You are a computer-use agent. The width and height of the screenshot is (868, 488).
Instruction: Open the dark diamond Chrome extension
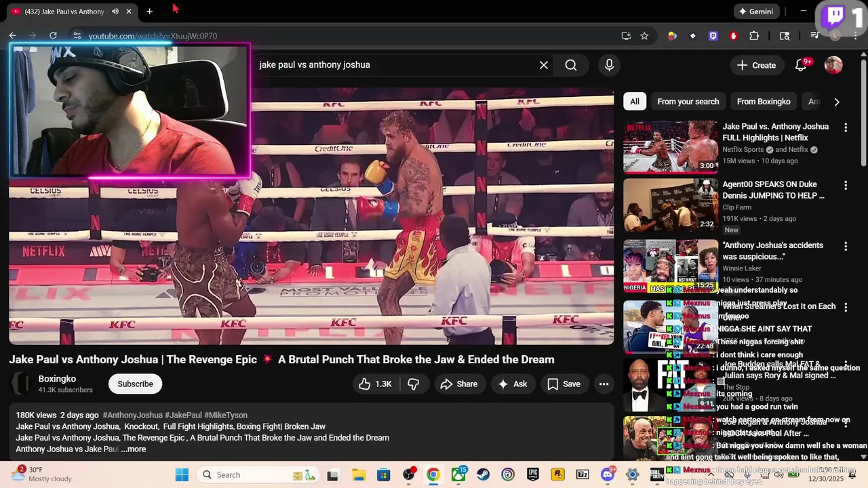692,36
